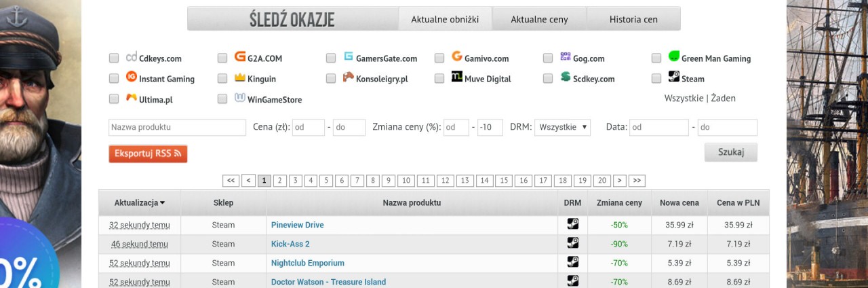Click Steam DRM icon in Nightclub Emporium row
Viewport: 868px width, 288px height.
572,262
